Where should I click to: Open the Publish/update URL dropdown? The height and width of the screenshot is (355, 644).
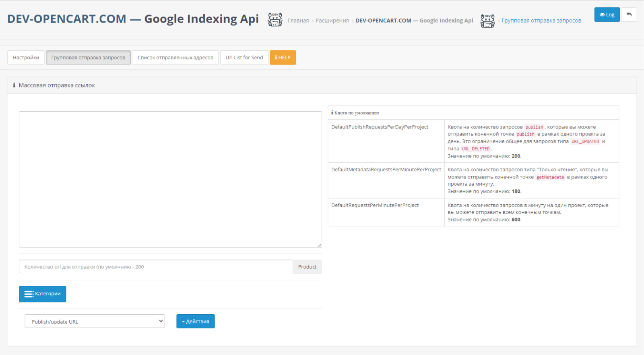click(x=95, y=321)
